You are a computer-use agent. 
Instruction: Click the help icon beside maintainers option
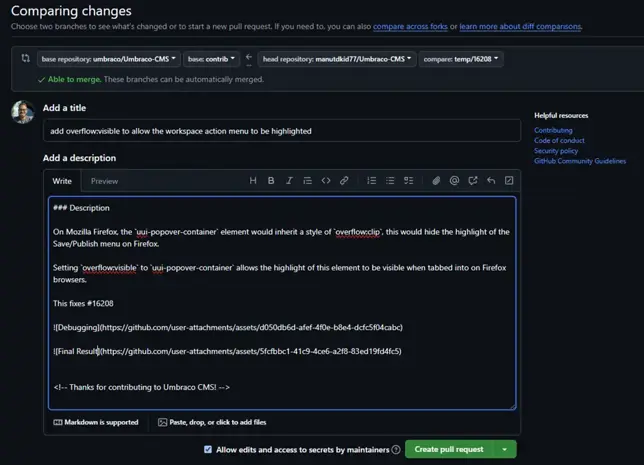point(396,450)
